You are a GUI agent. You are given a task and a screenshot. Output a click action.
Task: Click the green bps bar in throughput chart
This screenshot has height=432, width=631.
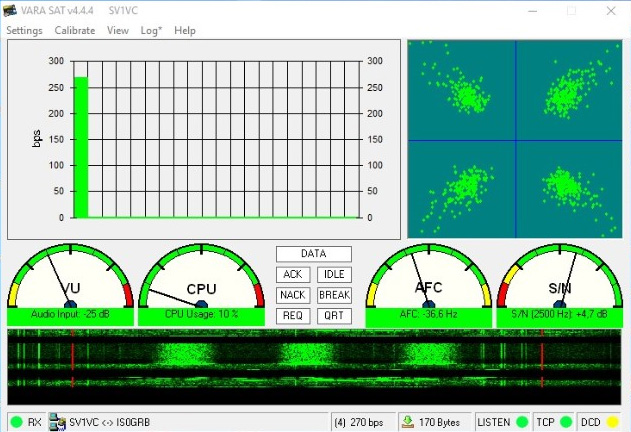81,147
